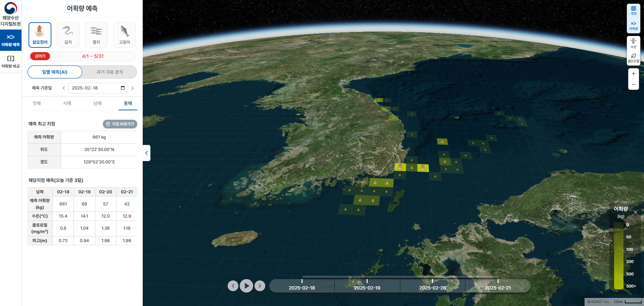Click the chlorophyll (클로로필) layer icon
This screenshot has width=644, height=306.
pos(633,58)
